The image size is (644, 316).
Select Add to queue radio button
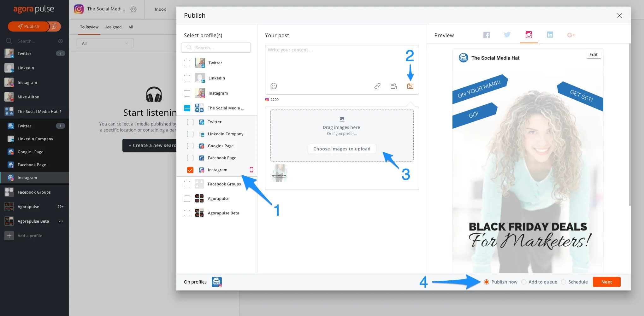click(524, 282)
